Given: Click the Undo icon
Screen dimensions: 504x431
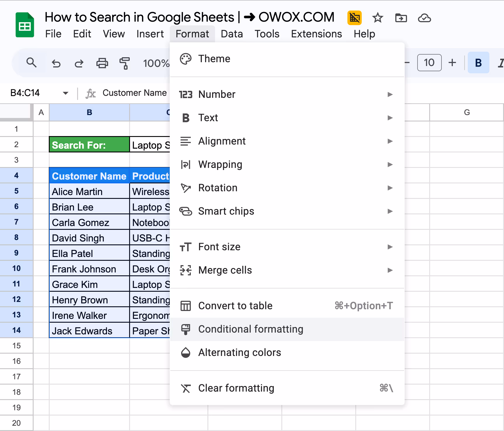Looking at the screenshot, I should [56, 63].
